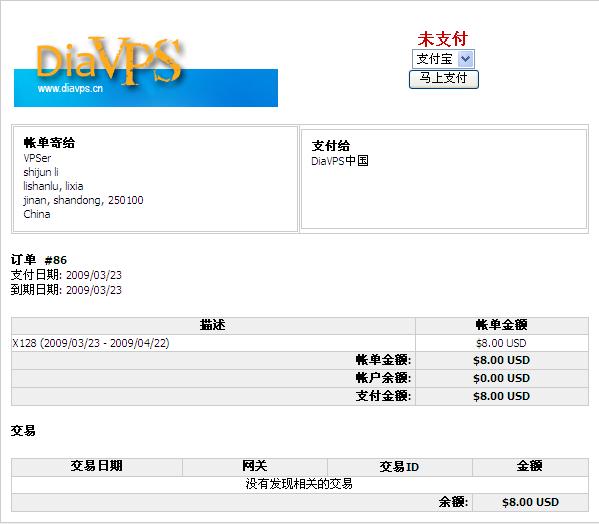Click the DiaVPS logo banner
The height and width of the screenshot is (524, 599).
146,71
